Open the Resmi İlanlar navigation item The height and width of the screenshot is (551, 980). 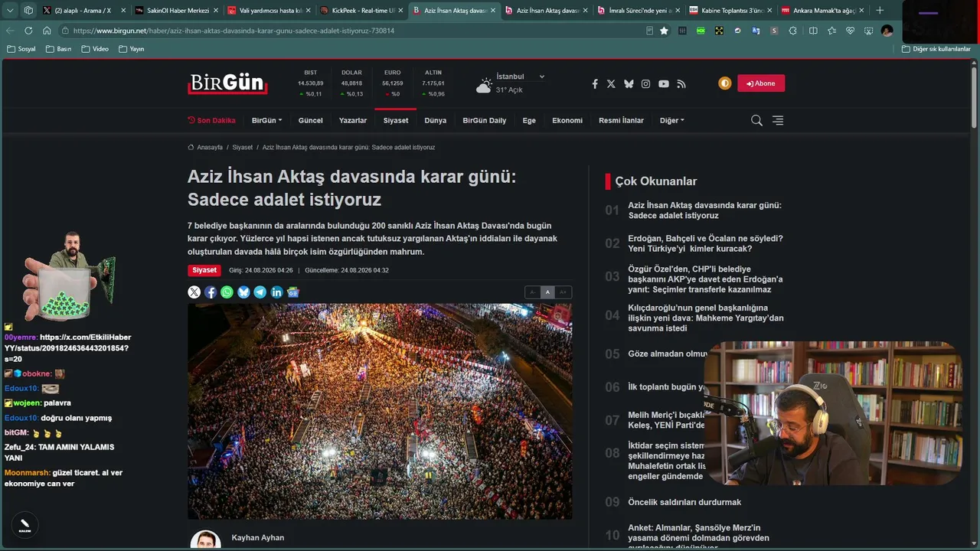[621, 120]
